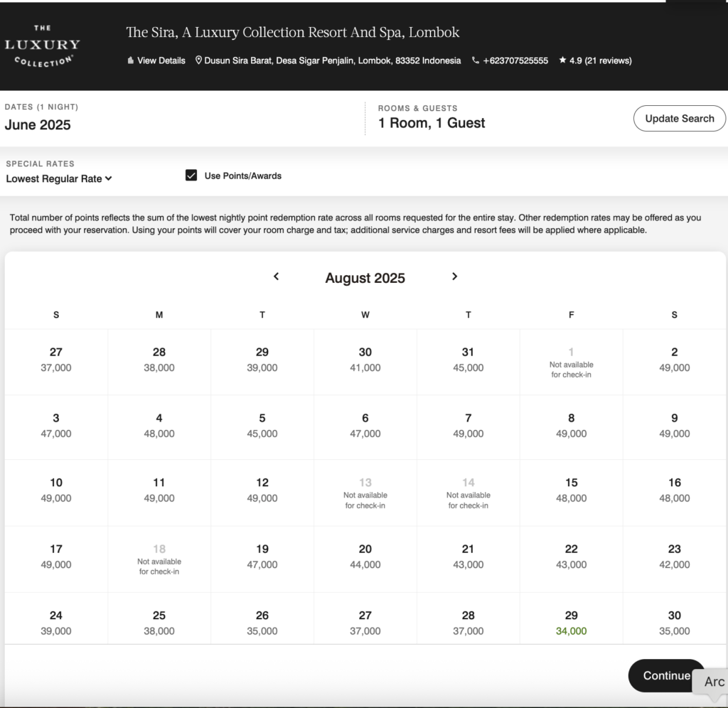Go to next month arrow
Image resolution: width=728 pixels, height=708 pixels.
[454, 277]
